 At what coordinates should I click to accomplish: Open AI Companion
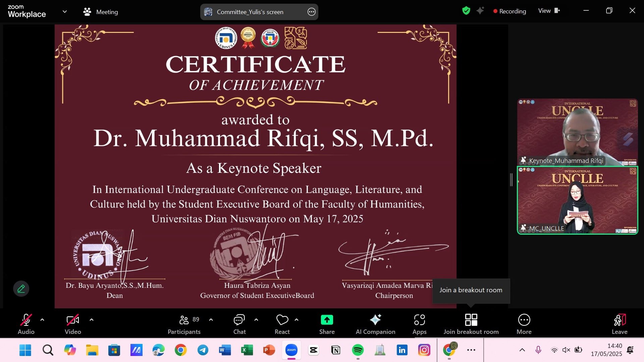[375, 324]
